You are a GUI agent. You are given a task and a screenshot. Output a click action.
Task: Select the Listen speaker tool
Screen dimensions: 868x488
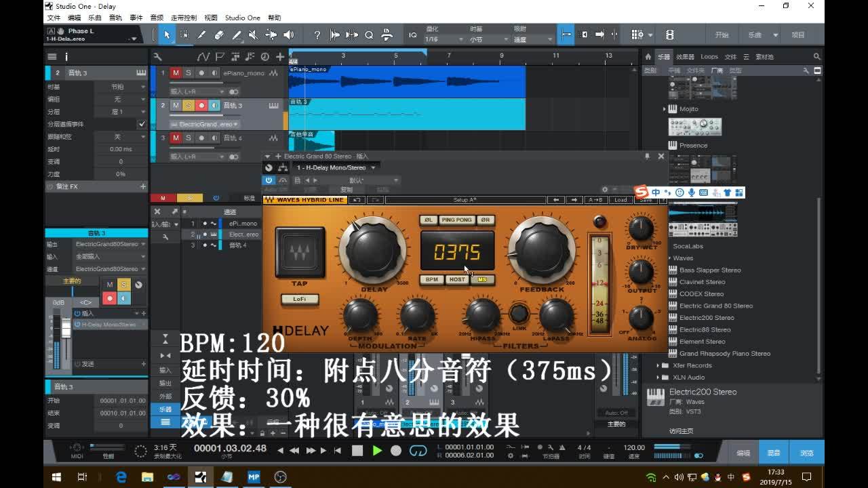click(288, 35)
